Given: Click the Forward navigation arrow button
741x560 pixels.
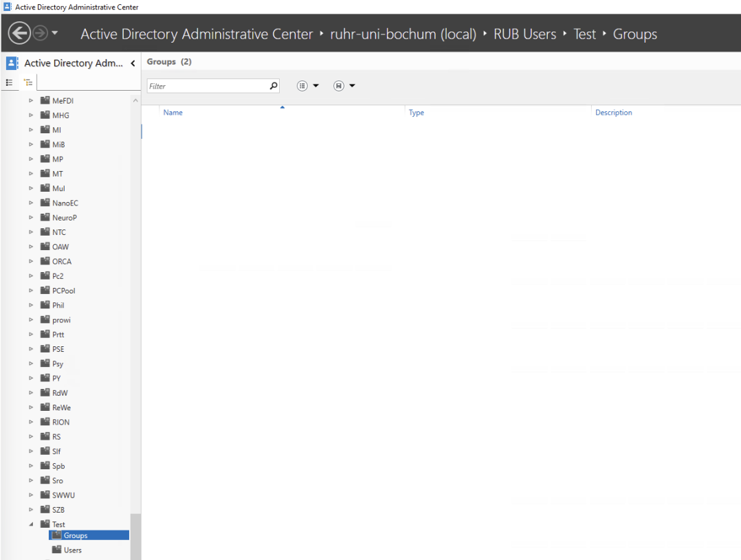Looking at the screenshot, I should 40,33.
